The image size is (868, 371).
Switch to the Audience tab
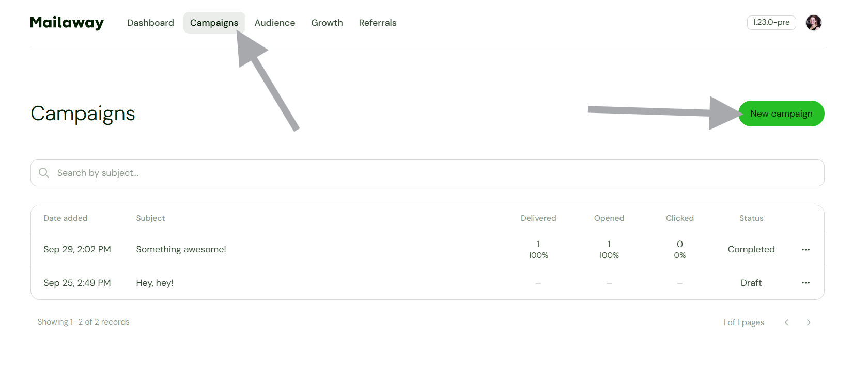click(x=275, y=23)
